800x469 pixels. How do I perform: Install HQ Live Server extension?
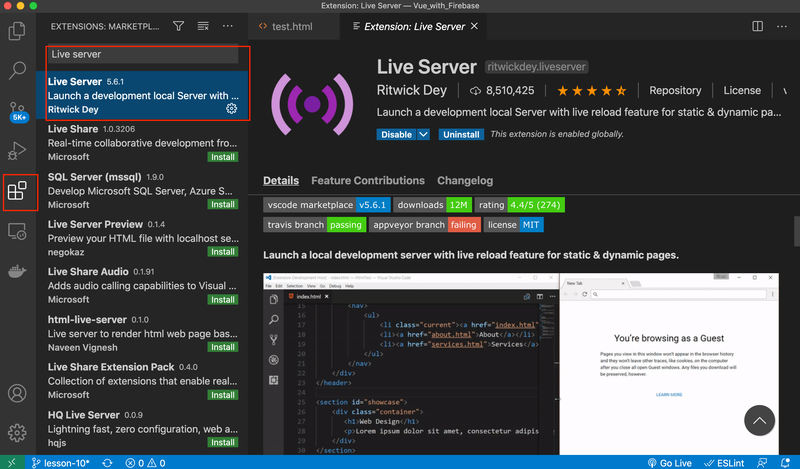223,442
